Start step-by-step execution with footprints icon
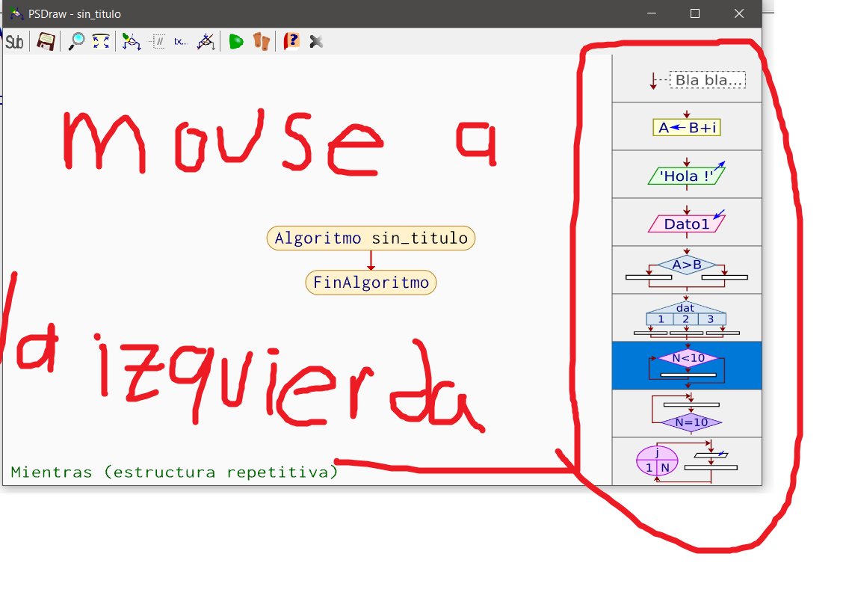This screenshot has height=616, width=849. (x=262, y=41)
